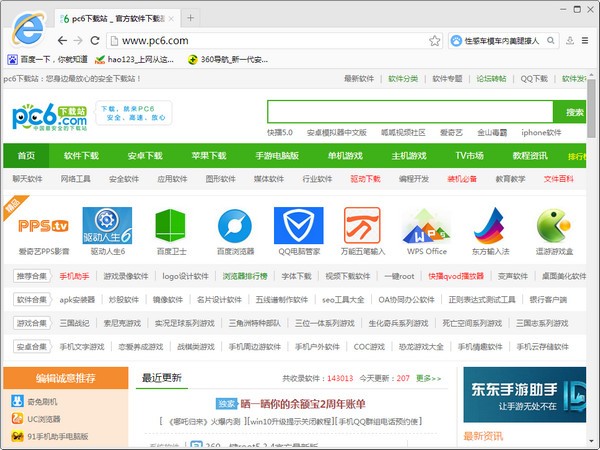Click the green 搜索 button
The width and height of the screenshot is (600, 450).
(x=571, y=112)
